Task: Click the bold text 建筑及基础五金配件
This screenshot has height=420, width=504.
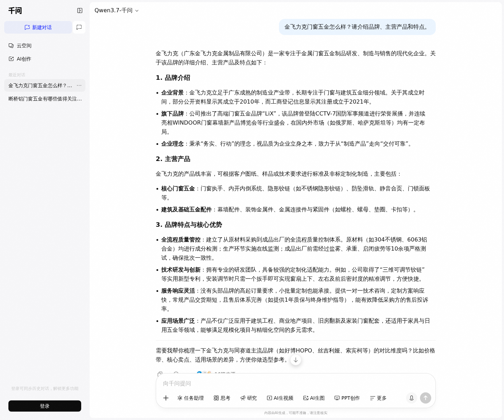Action: (x=187, y=210)
